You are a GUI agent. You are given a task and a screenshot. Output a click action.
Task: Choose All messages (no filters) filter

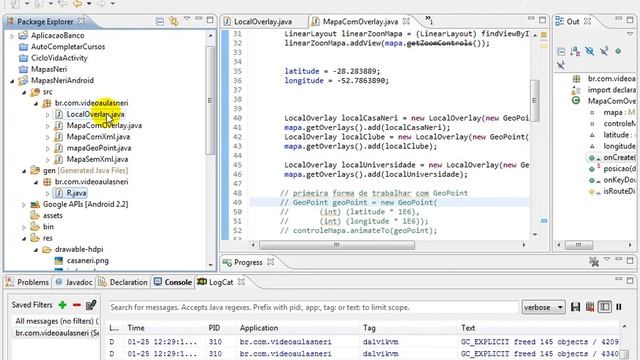click(x=56, y=321)
